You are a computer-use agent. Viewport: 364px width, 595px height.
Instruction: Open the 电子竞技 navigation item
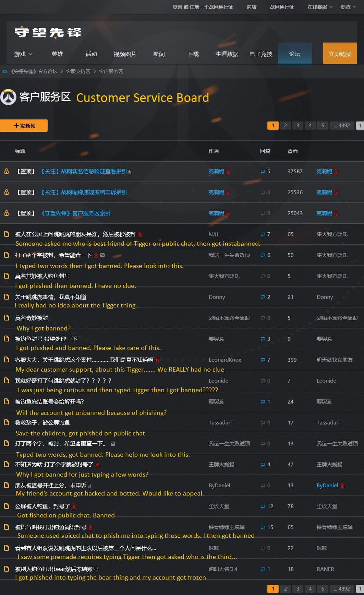point(261,54)
